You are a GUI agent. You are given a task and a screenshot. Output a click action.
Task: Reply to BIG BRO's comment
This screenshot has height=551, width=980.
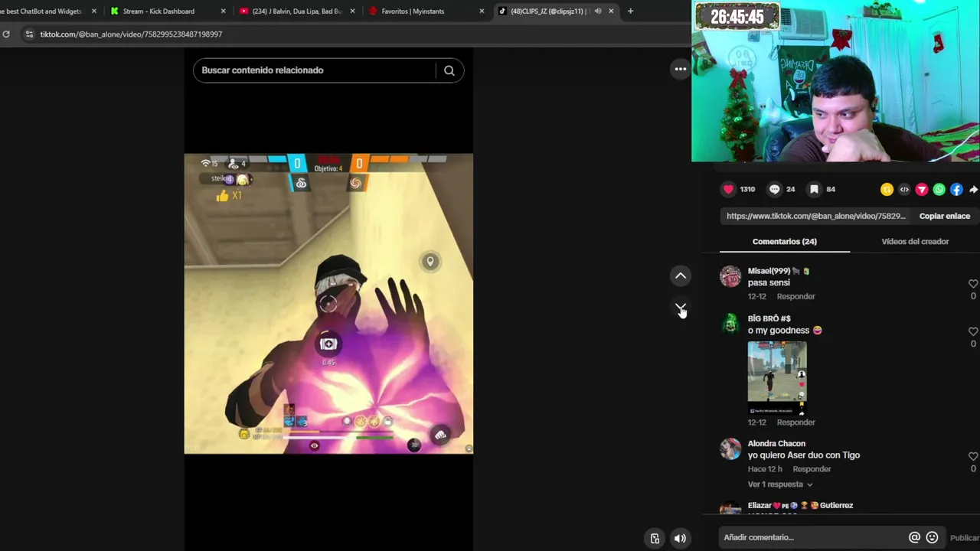[795, 422]
